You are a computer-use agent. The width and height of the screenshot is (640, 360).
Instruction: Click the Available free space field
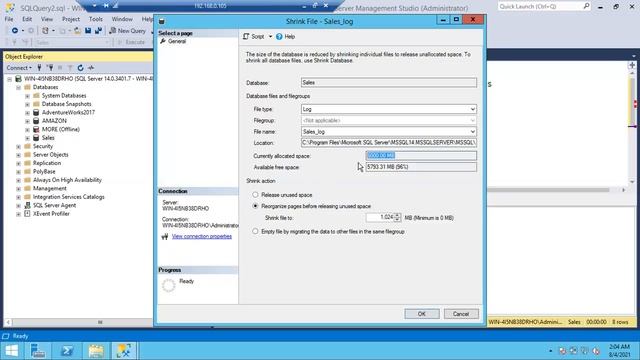click(421, 167)
